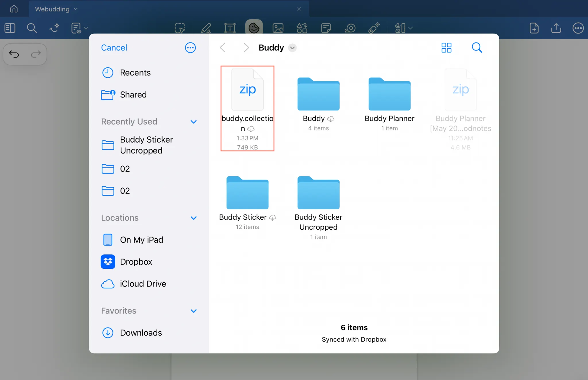Image resolution: width=588 pixels, height=380 pixels.
Task: Switch to the Webudding tab
Action: (x=52, y=9)
